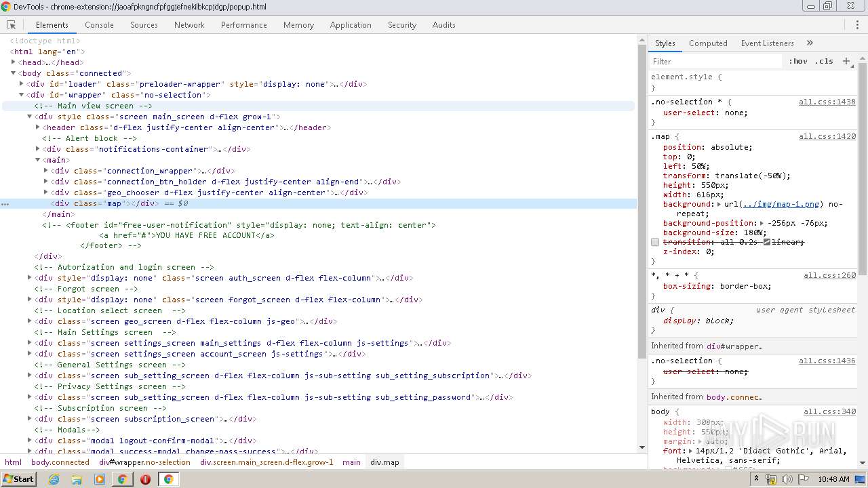Toggle the :hov element state button
The width and height of the screenshot is (868, 488).
[798, 61]
